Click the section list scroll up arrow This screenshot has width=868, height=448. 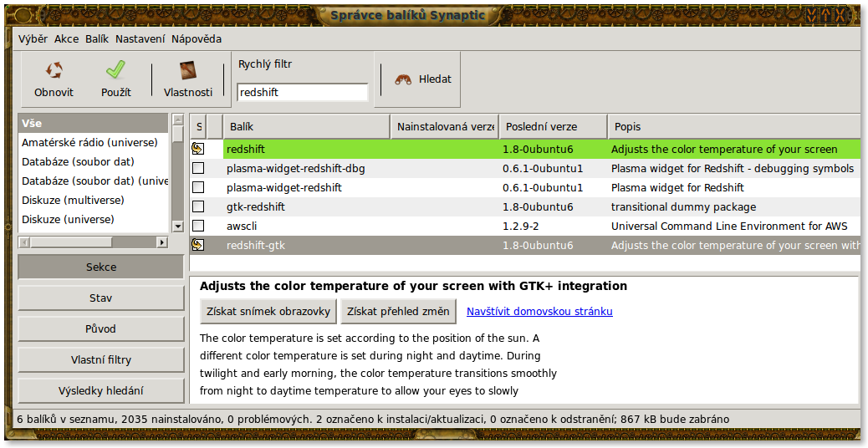tap(177, 120)
